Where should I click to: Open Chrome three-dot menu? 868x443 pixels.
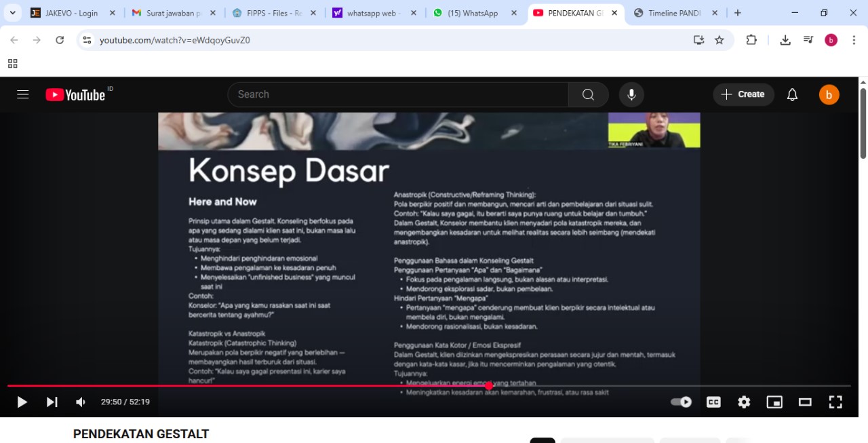(854, 40)
